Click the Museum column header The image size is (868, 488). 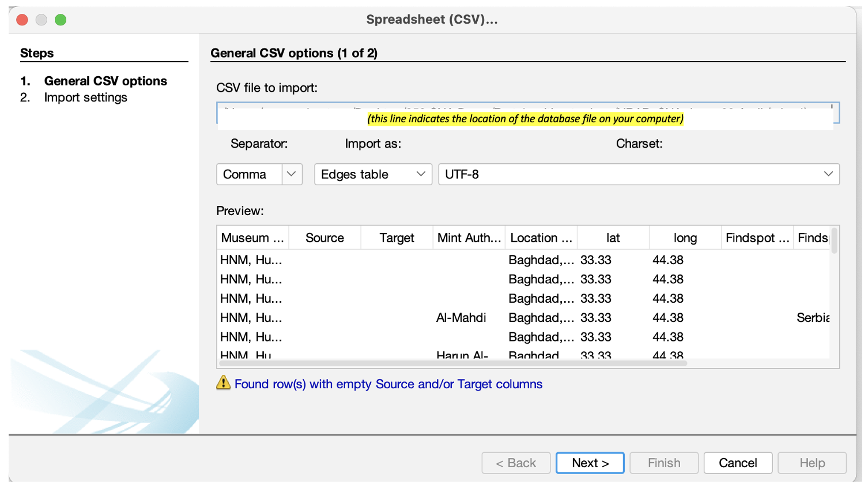(253, 238)
